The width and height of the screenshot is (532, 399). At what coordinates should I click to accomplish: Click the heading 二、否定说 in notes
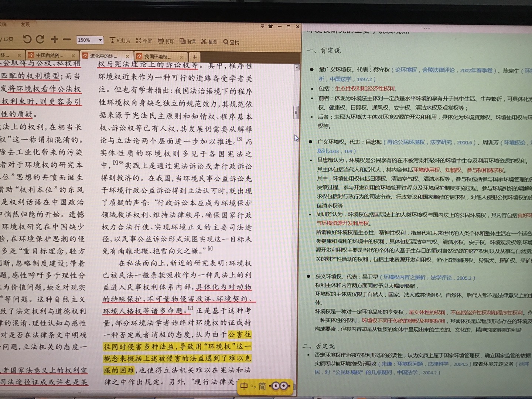point(319,346)
